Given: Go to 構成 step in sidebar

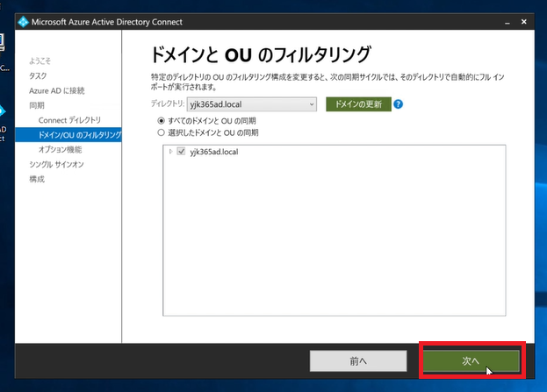Looking at the screenshot, I should point(37,179).
